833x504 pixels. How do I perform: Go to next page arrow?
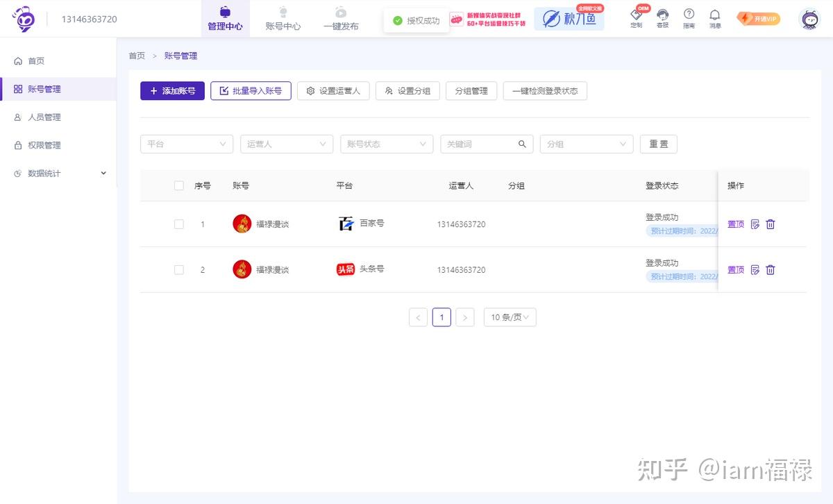point(465,317)
